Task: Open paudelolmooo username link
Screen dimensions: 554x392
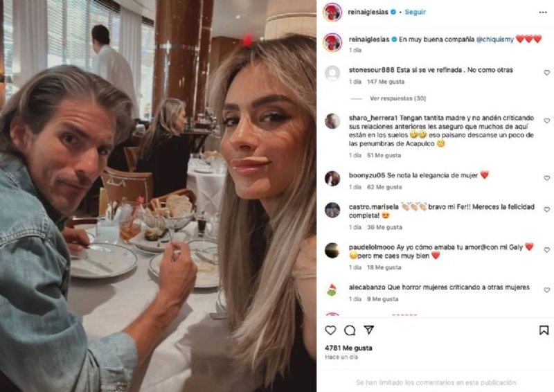Action: click(372, 247)
